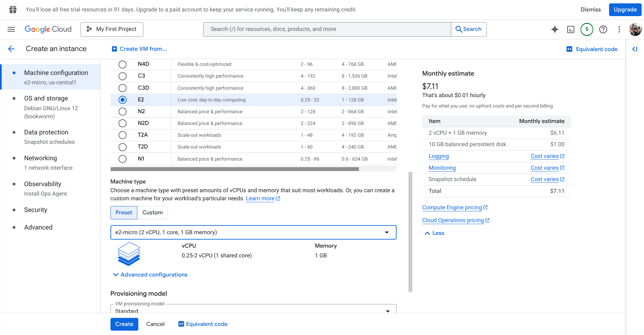Switch to Custom machine type

point(152,212)
